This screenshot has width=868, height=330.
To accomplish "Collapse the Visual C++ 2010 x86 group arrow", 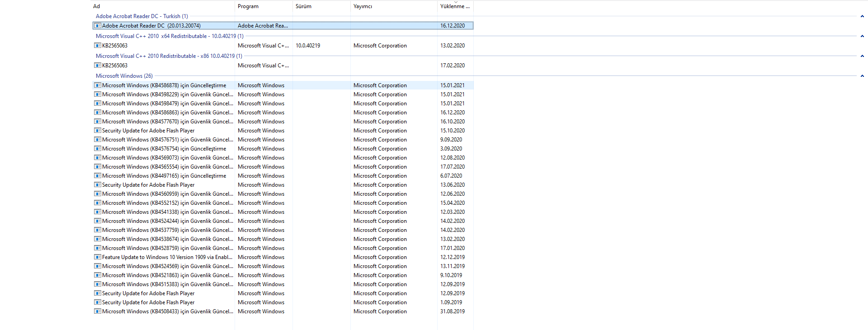I will click(x=862, y=56).
